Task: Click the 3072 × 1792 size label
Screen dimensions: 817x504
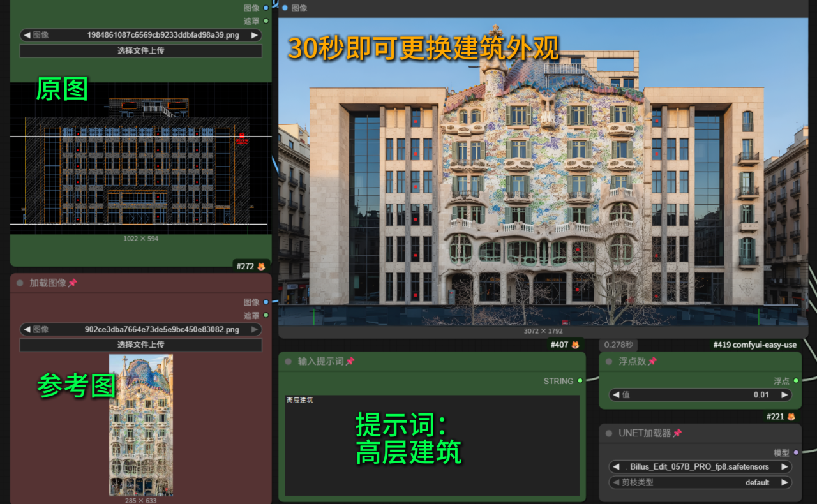Action: point(543,331)
